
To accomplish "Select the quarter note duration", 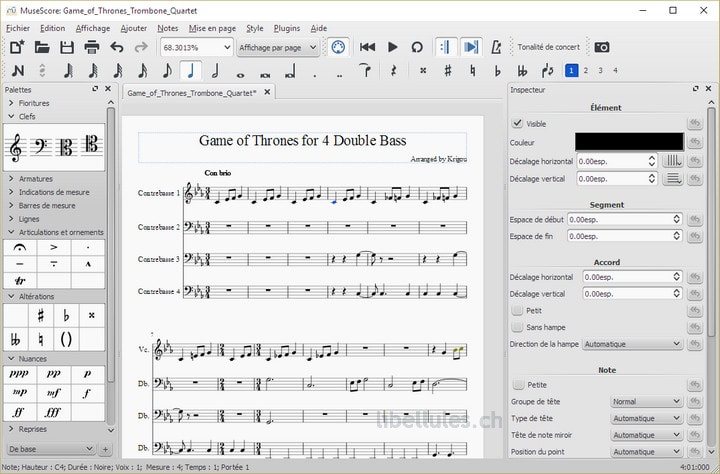I will point(191,71).
